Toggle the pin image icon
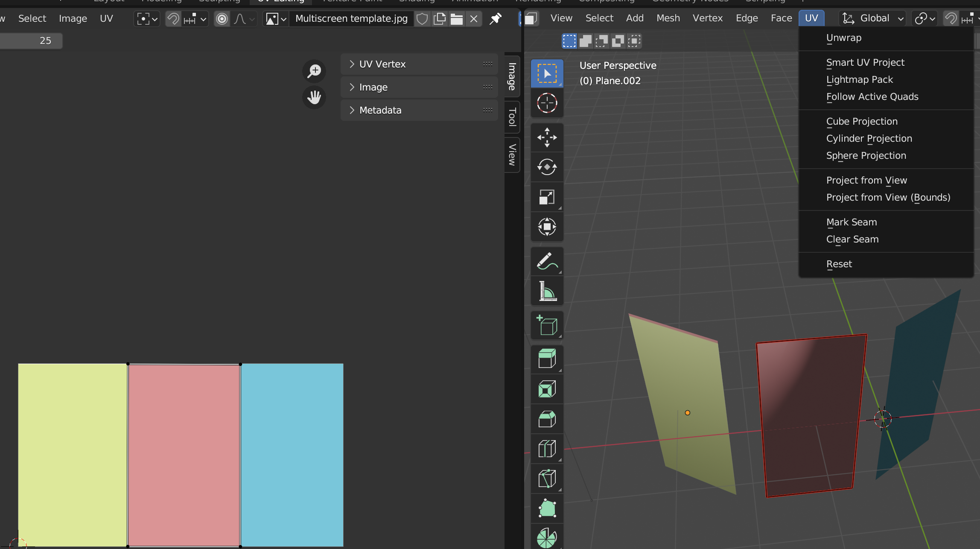The width and height of the screenshot is (980, 549). (x=495, y=19)
